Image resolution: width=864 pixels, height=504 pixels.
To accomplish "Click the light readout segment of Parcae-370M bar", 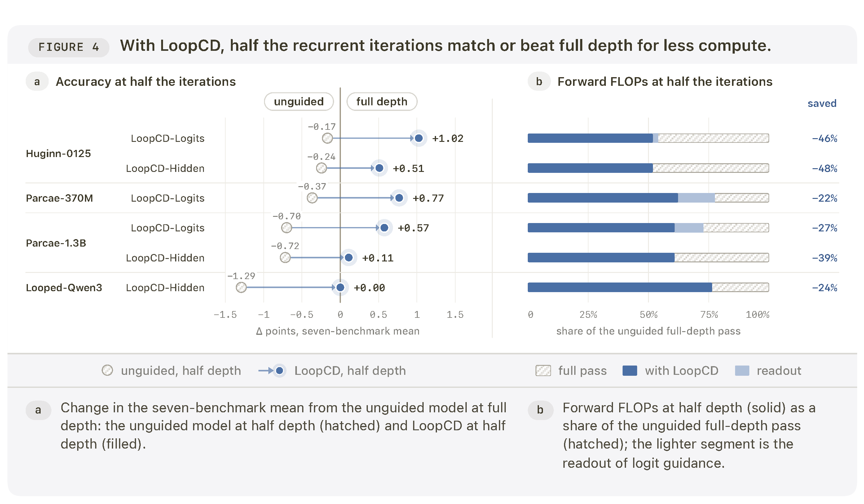I will (696, 198).
